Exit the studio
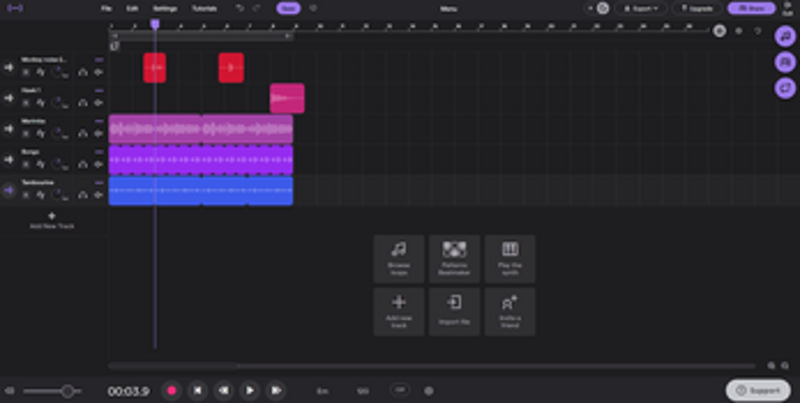 point(787,9)
